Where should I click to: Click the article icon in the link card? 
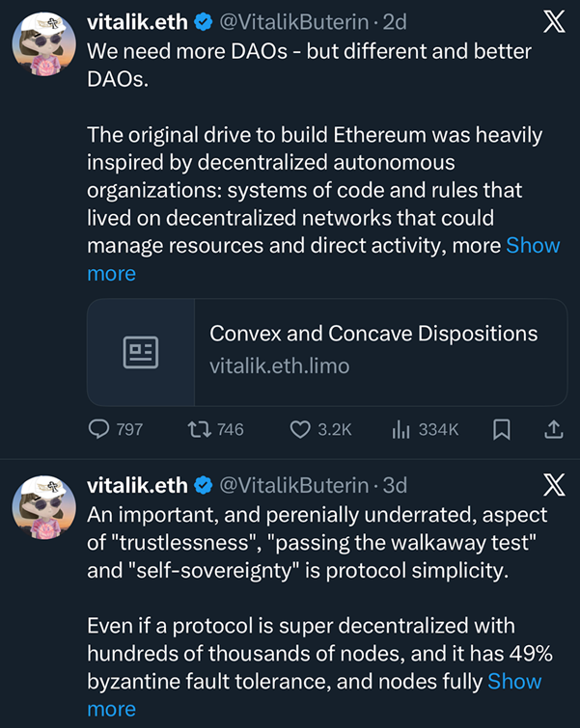(x=141, y=352)
